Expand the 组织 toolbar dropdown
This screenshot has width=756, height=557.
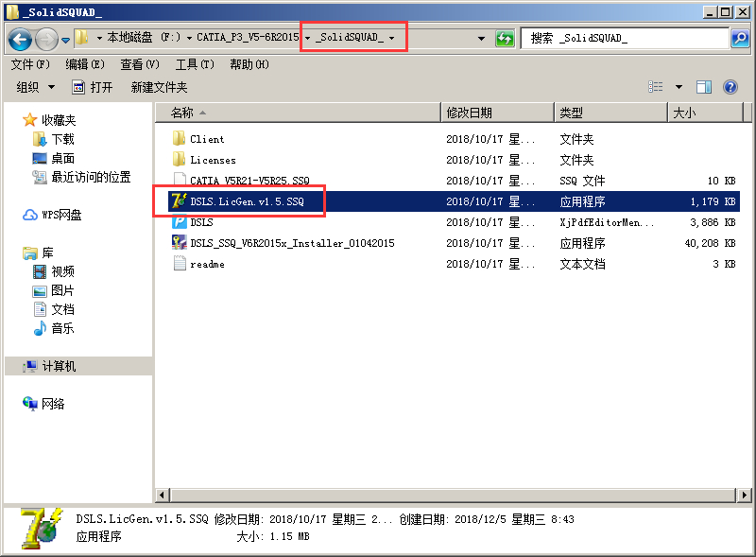click(x=36, y=87)
